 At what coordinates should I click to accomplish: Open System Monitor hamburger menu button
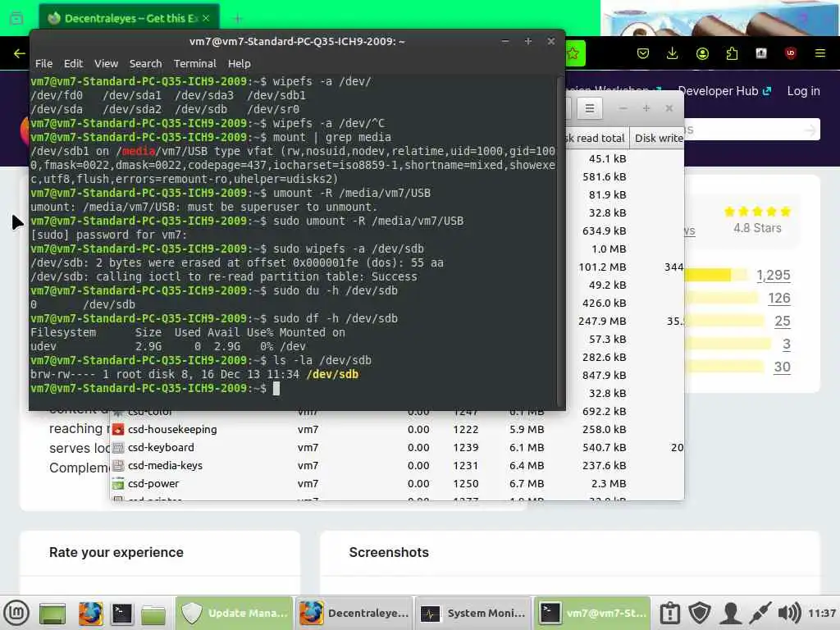coord(589,109)
